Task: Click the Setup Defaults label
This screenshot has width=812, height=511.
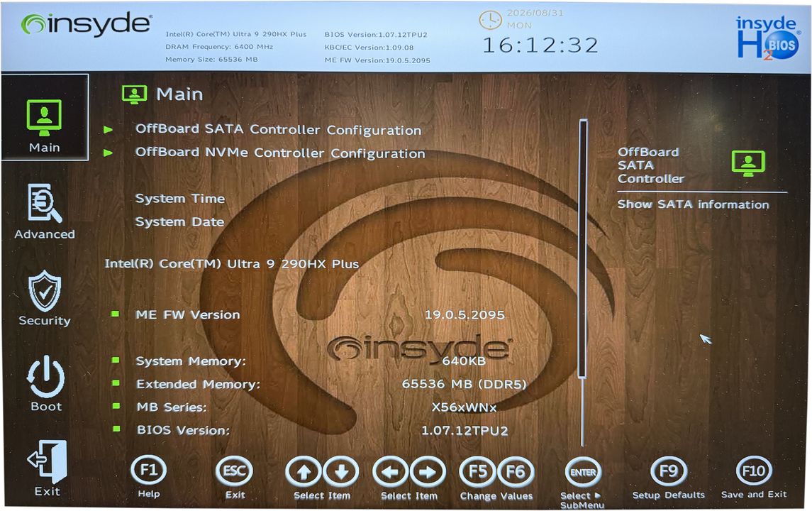Action: point(669,495)
